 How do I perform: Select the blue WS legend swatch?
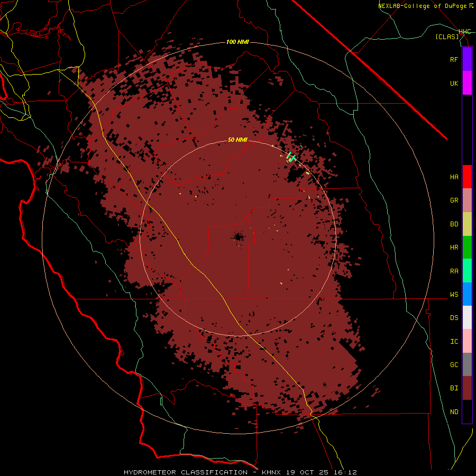(467, 294)
